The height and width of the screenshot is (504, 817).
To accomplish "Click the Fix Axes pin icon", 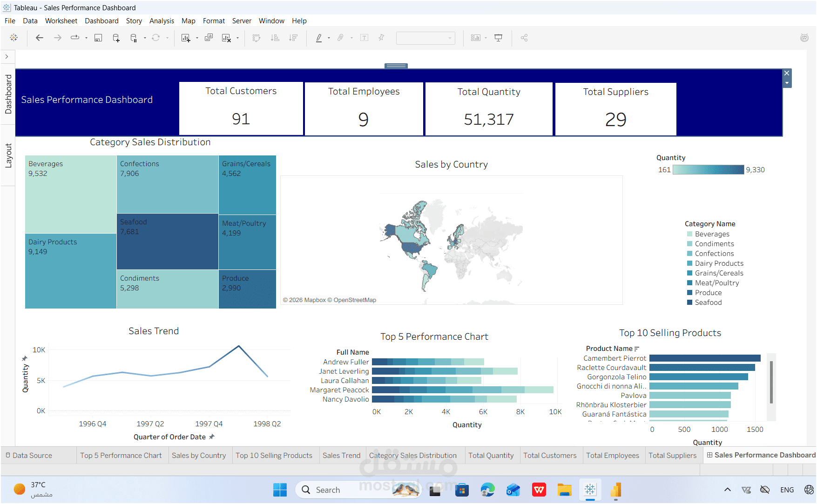I will pyautogui.click(x=382, y=38).
